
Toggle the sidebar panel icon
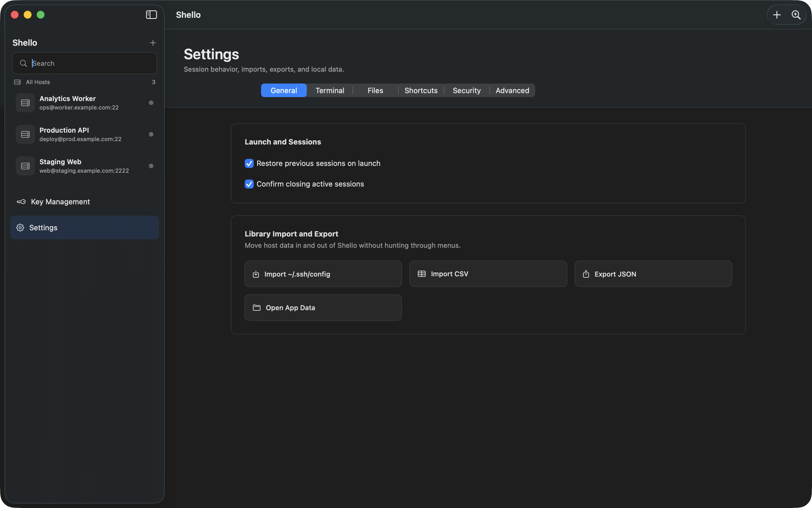pos(151,15)
